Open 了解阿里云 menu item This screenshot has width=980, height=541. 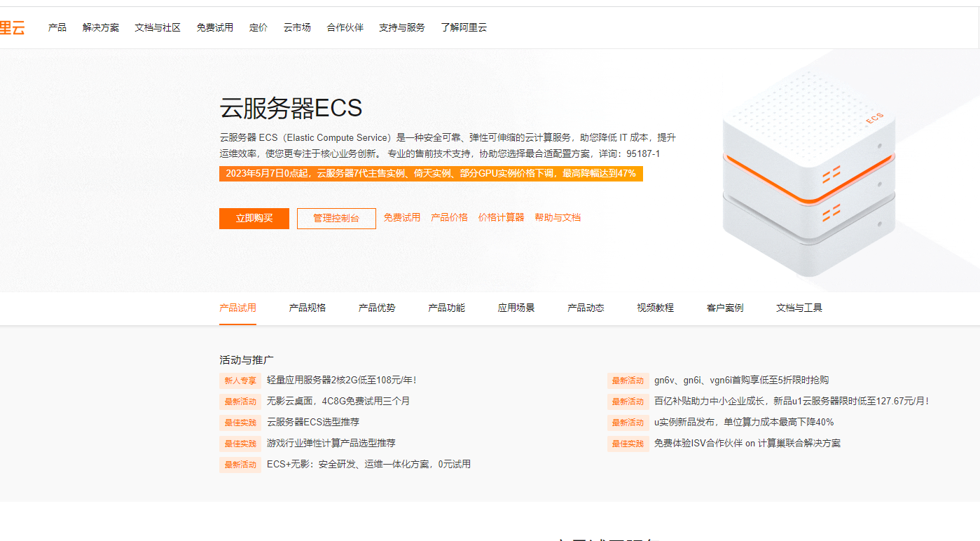464,28
